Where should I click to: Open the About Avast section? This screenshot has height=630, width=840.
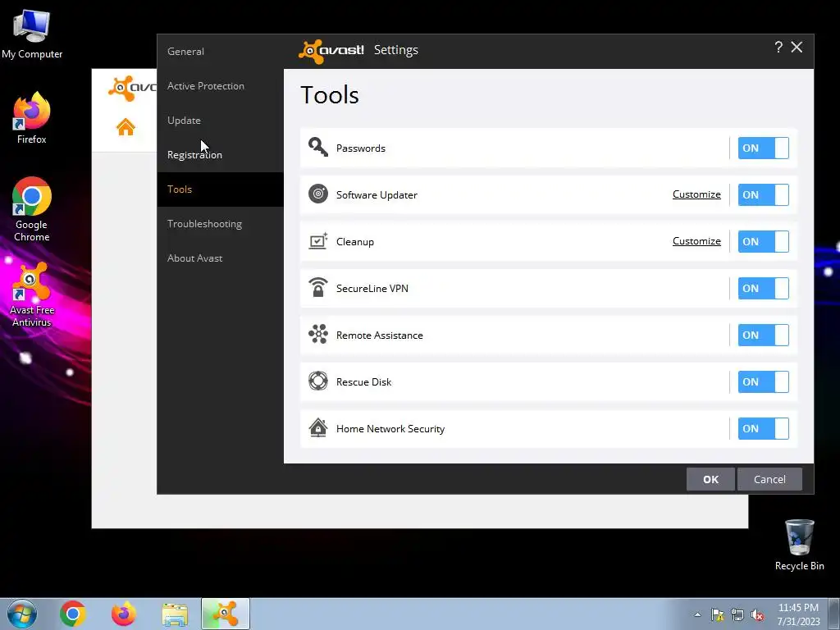click(220, 258)
